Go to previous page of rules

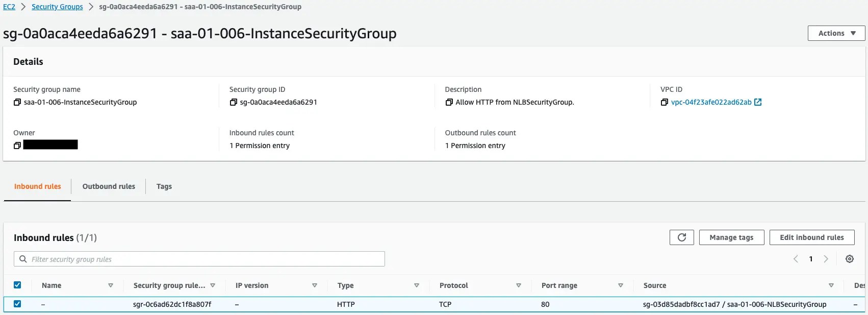click(796, 259)
